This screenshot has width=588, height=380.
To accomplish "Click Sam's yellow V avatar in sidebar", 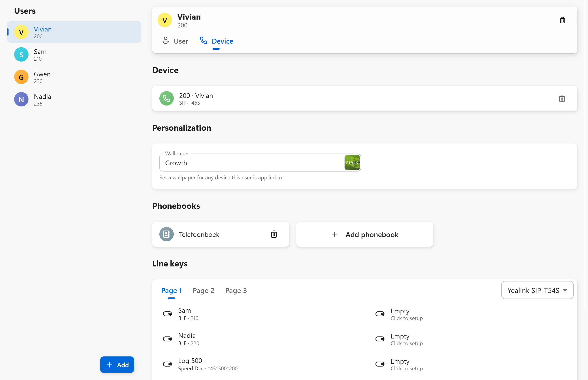I will tap(21, 32).
